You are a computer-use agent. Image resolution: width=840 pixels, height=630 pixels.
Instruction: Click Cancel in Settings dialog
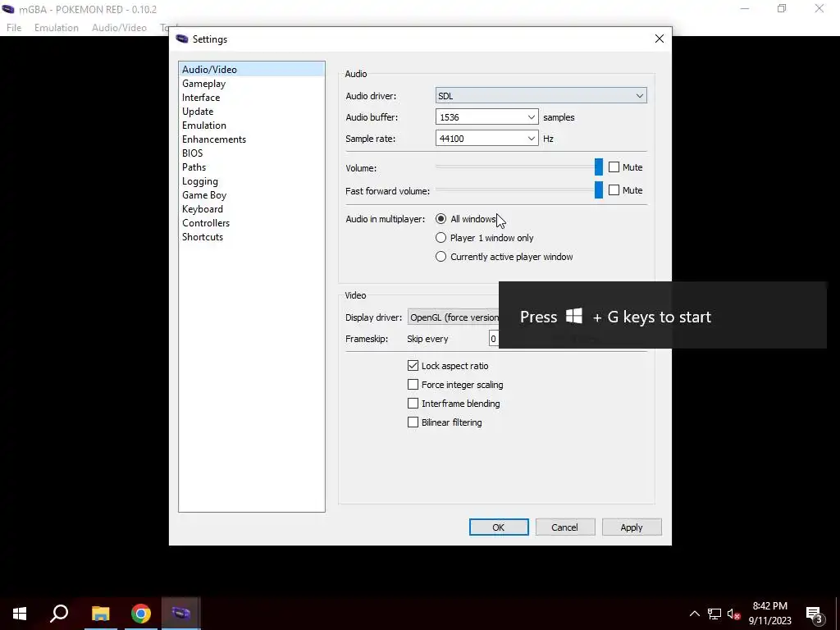click(x=564, y=527)
